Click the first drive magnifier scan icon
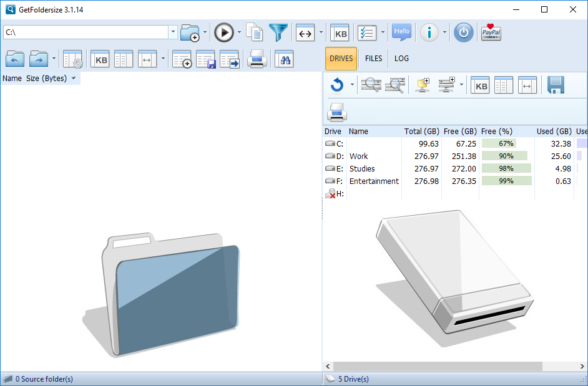588x386 pixels. pyautogui.click(x=371, y=85)
